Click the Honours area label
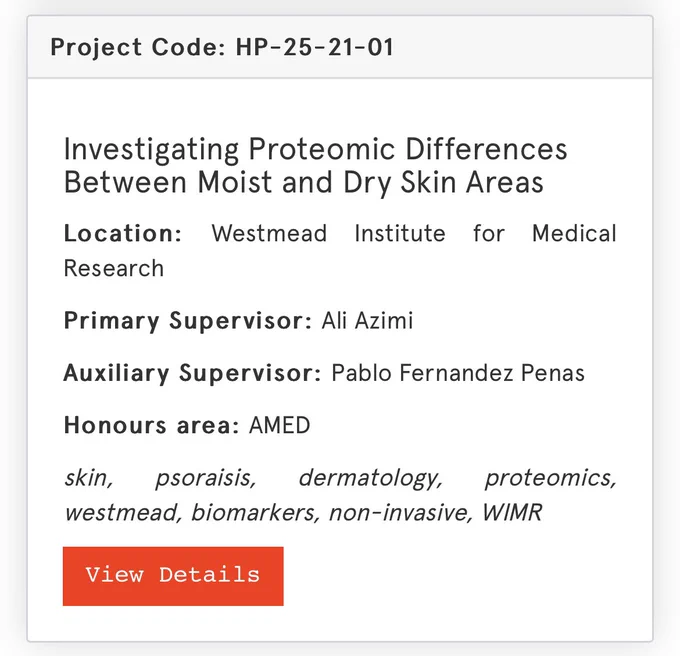Screen dimensions: 680x656 (x=151, y=425)
